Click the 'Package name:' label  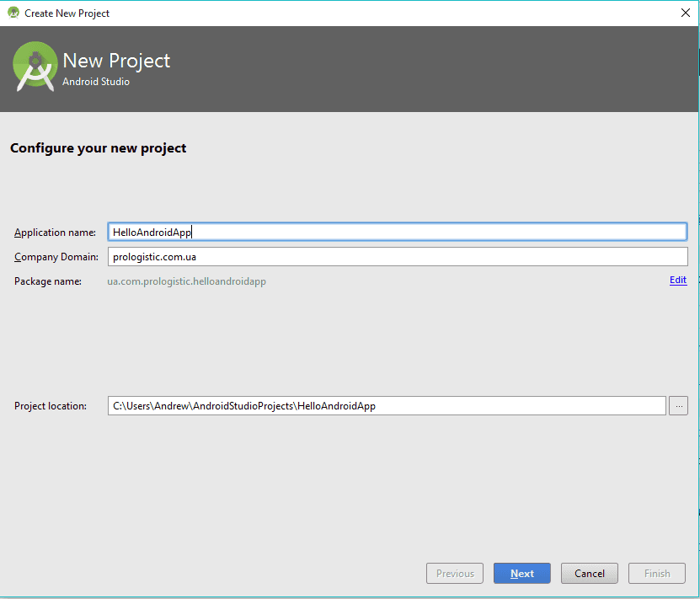tap(48, 281)
